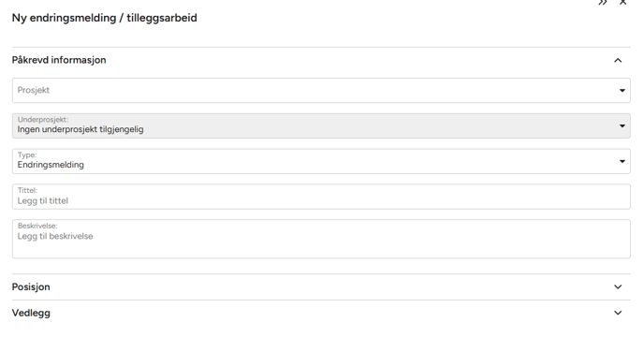
Task: Click the Ny endringsmelding / tilleggsarbeid title
Action: pos(104,18)
